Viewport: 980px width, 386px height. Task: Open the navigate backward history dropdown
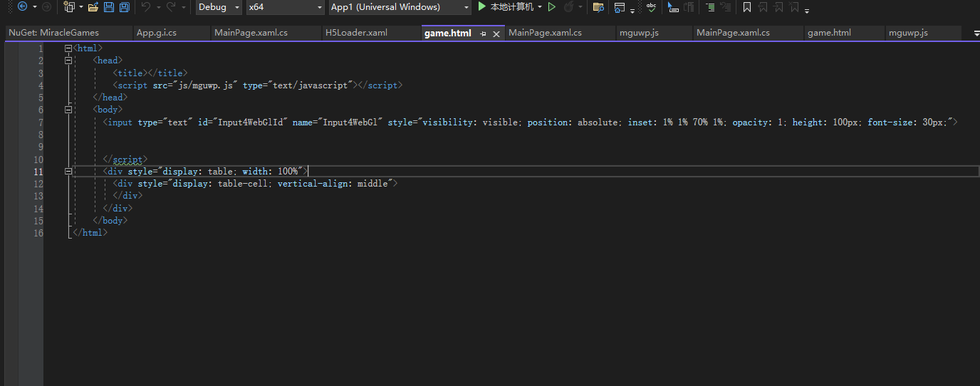tap(35, 7)
